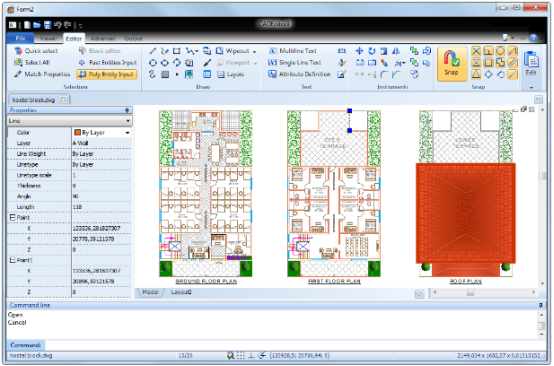Toggle grid icon in status bar

tap(241, 355)
